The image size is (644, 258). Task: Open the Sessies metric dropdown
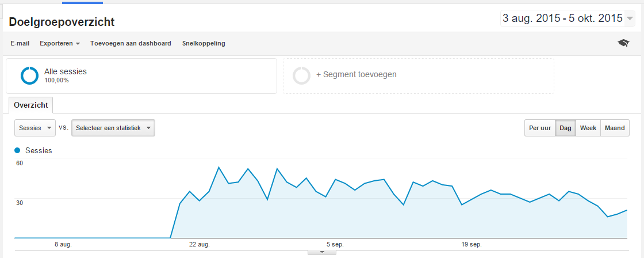tap(35, 128)
